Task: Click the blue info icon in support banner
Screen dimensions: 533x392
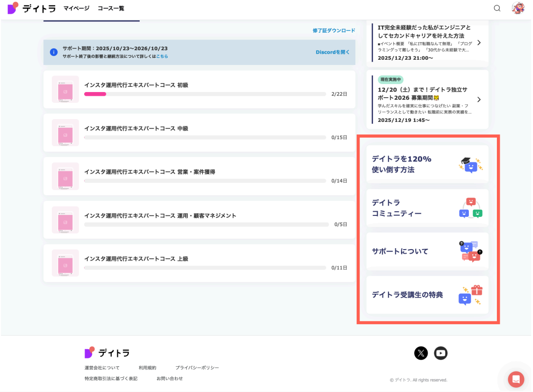Action: tap(54, 52)
